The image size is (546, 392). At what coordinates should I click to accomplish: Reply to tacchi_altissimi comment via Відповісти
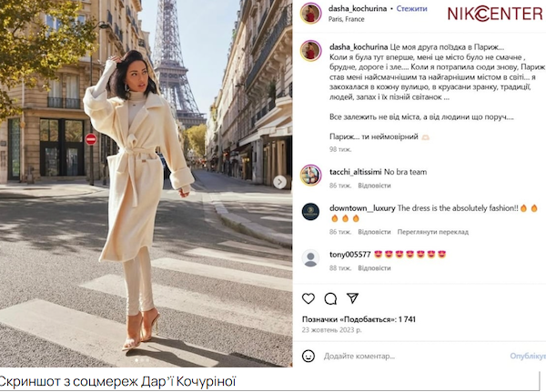374,186
